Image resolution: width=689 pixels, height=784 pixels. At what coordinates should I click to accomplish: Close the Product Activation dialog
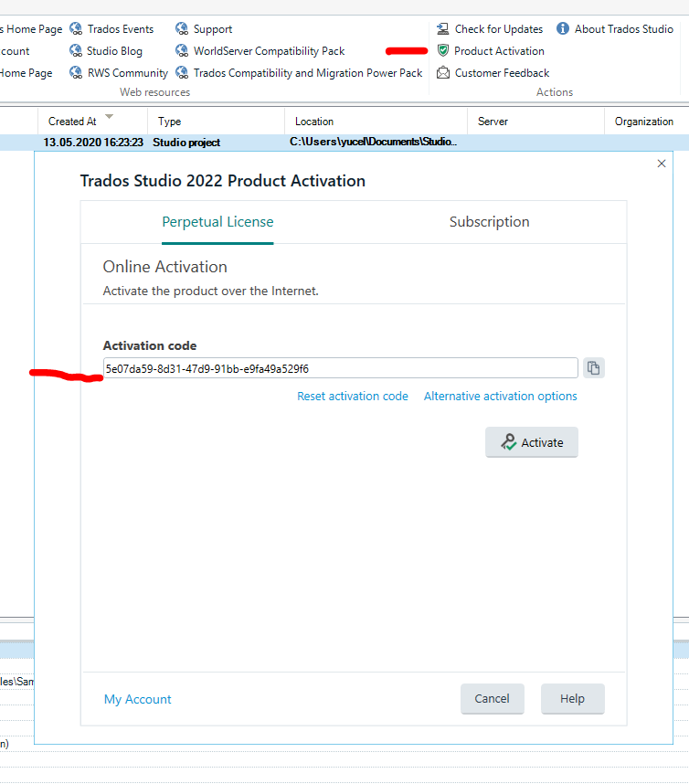[x=662, y=164]
